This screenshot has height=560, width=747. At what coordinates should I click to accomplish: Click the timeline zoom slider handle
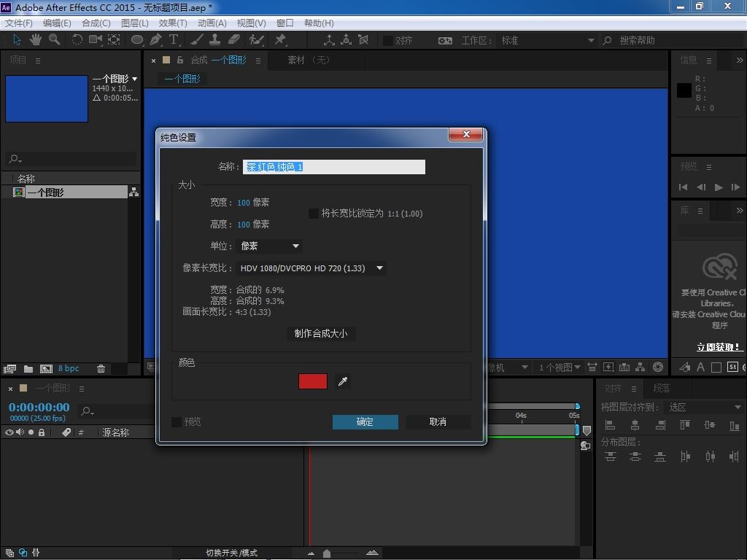(x=327, y=553)
